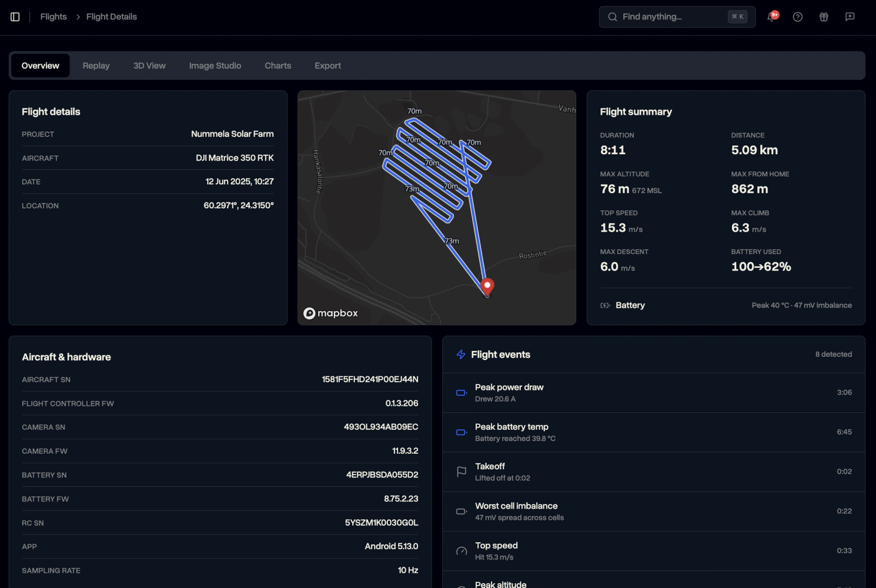
Task: Click the top speed 15.3 m/s value
Action: click(x=621, y=228)
